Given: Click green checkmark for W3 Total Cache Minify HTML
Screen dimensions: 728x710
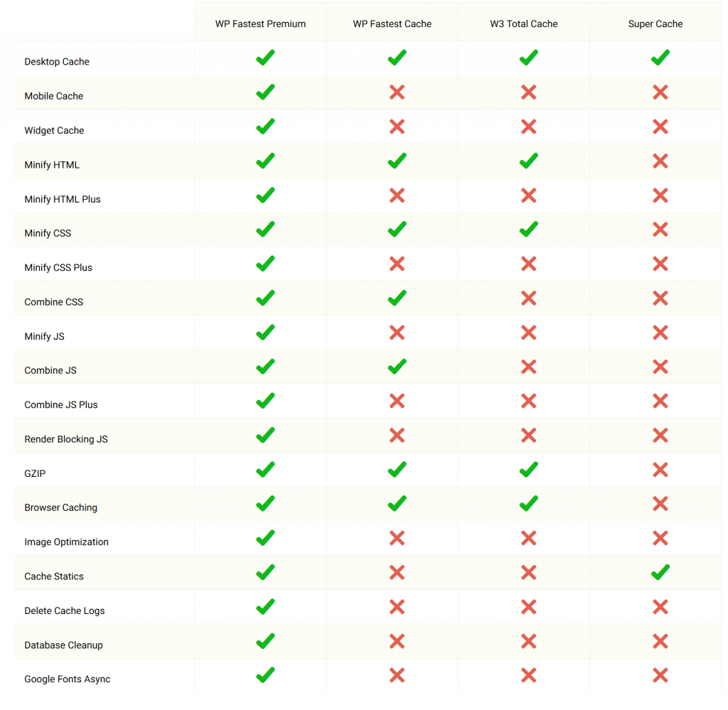Looking at the screenshot, I should 528,161.
